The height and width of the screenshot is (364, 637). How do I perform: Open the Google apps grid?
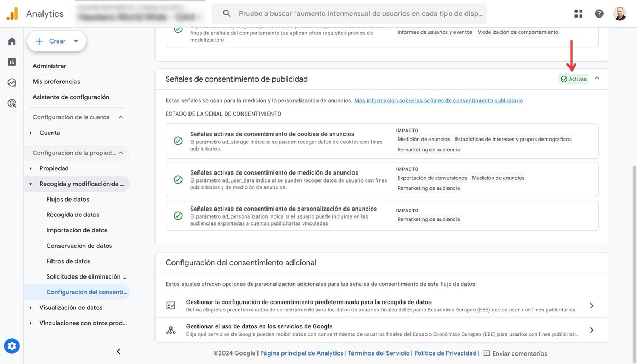(579, 14)
